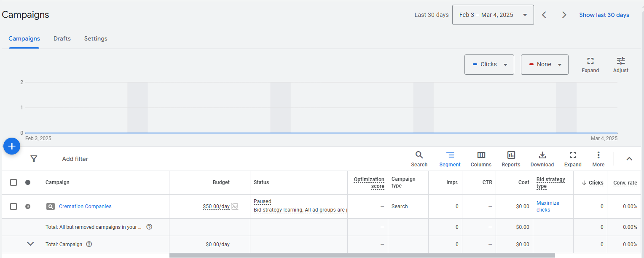Image resolution: width=644 pixels, height=258 pixels.
Task: Expand the table with Expand tool
Action: [x=573, y=159]
